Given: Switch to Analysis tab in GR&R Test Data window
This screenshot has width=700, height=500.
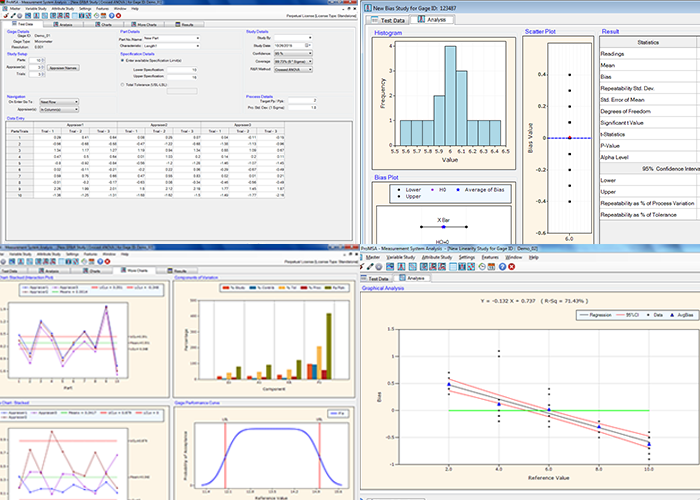Looking at the screenshot, I should pos(62,25).
